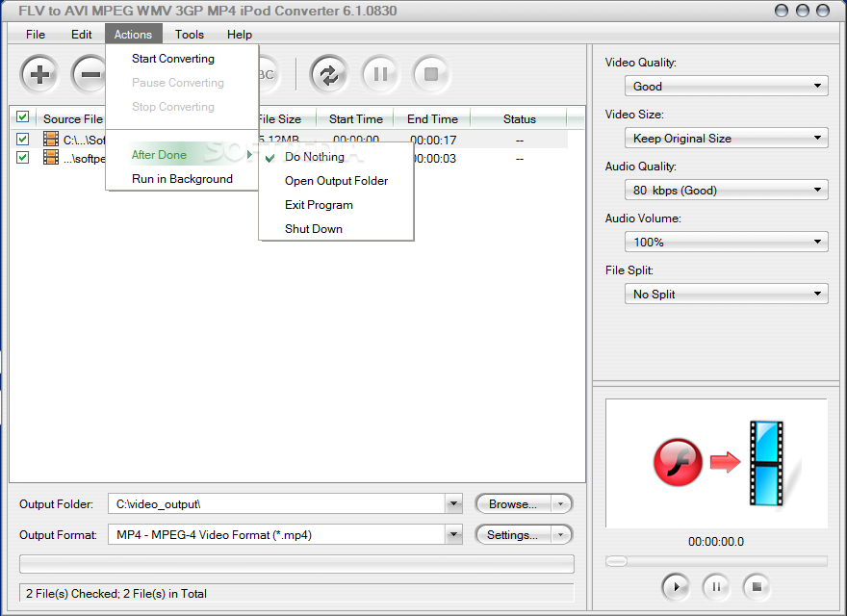
Task: Pause the preview player
Action: [x=716, y=586]
